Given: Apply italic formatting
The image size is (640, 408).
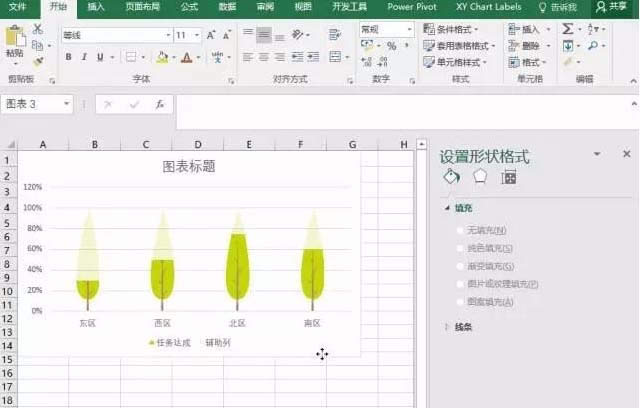Looking at the screenshot, I should [x=83, y=57].
